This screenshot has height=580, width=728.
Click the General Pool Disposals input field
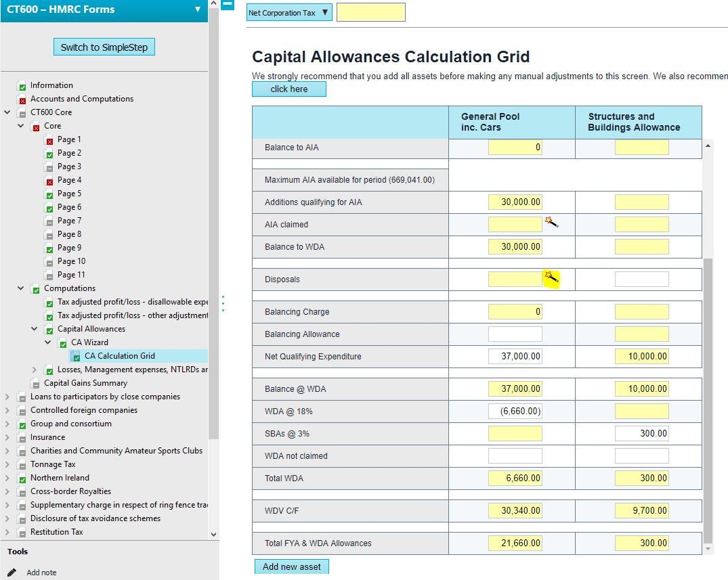[x=515, y=279]
